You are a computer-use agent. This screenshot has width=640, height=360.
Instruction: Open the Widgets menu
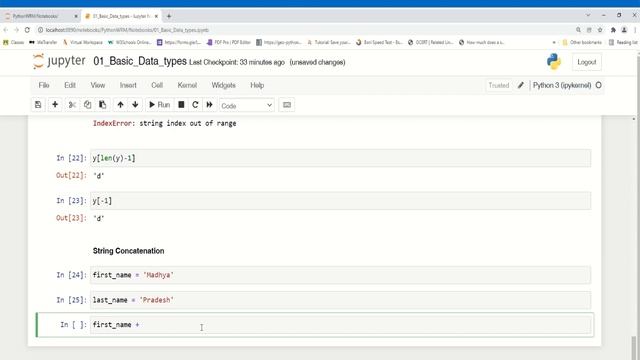(x=223, y=85)
